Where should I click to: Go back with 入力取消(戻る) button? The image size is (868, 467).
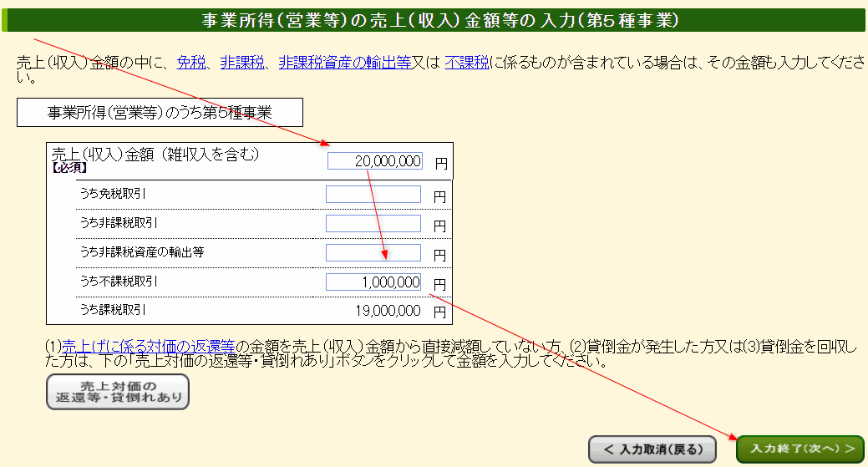652,449
